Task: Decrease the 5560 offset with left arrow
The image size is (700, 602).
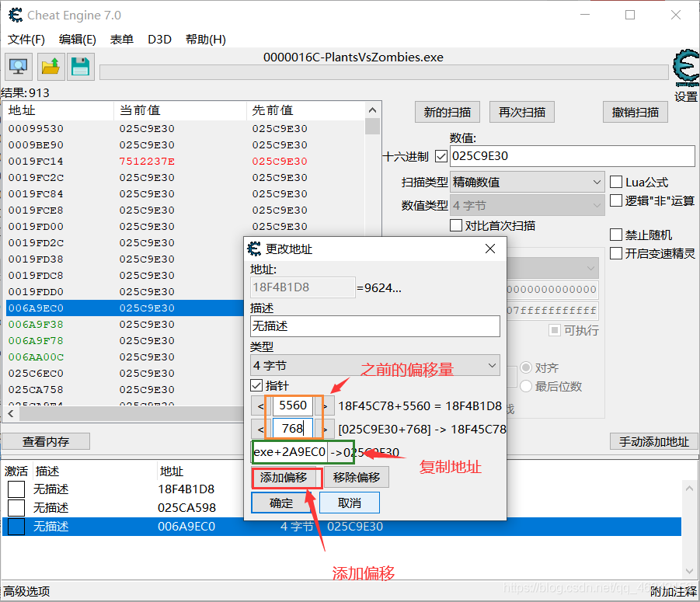Action: click(260, 406)
